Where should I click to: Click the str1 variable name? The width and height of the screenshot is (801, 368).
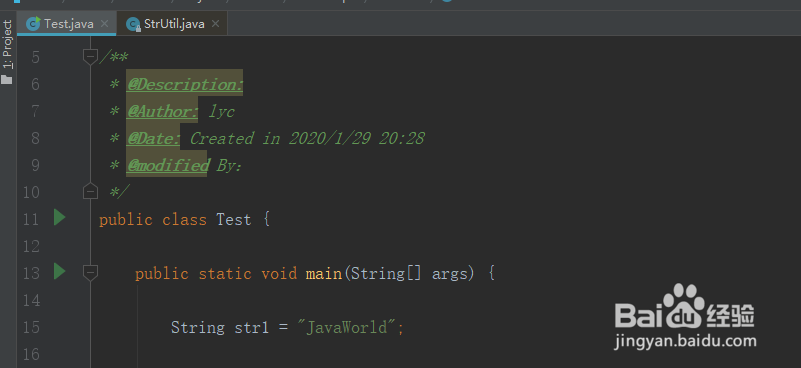(251, 328)
